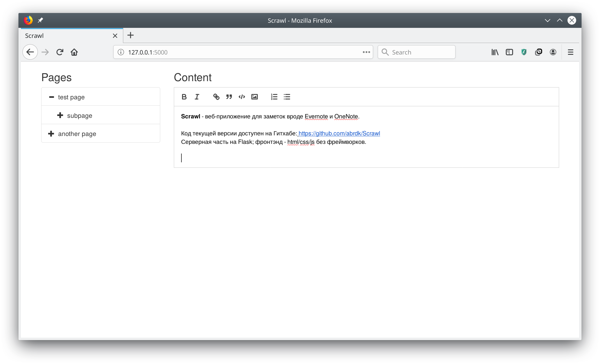600x364 pixels.
Task: Collapse the test page tree item
Action: tap(51, 97)
